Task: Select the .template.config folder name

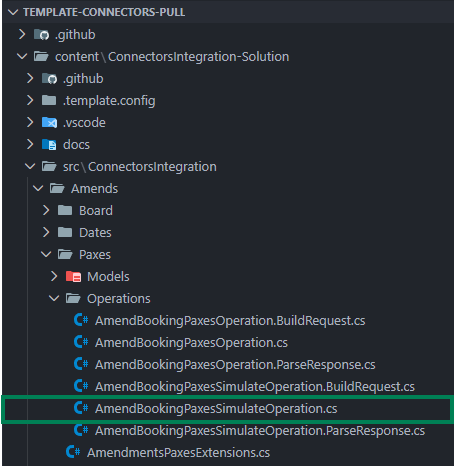Action: pyautogui.click(x=109, y=101)
